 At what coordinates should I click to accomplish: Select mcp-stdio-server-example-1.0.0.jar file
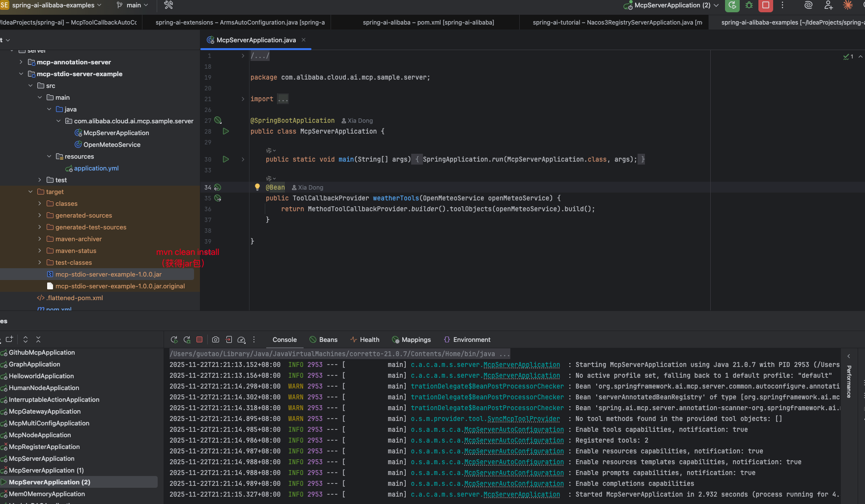point(108,274)
